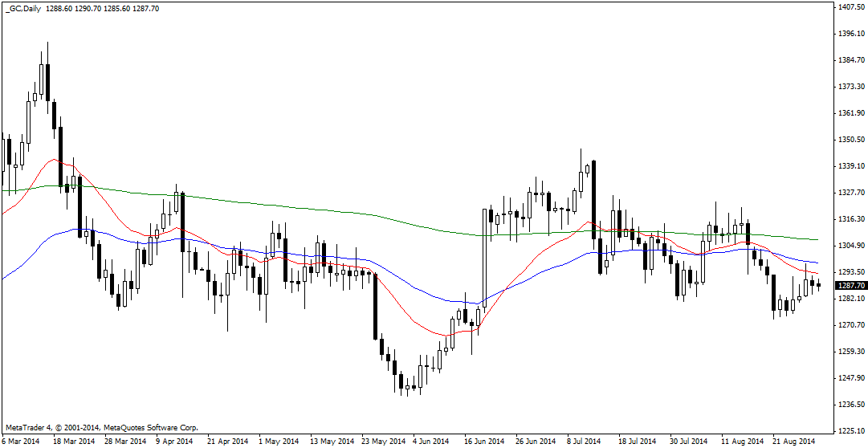Viewport: 868px width, 448px height.
Task: Click the 13 May 2014 date label
Action: click(x=332, y=442)
